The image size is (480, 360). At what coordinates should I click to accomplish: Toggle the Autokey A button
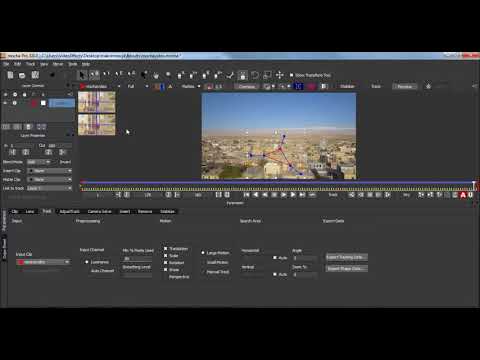463,195
